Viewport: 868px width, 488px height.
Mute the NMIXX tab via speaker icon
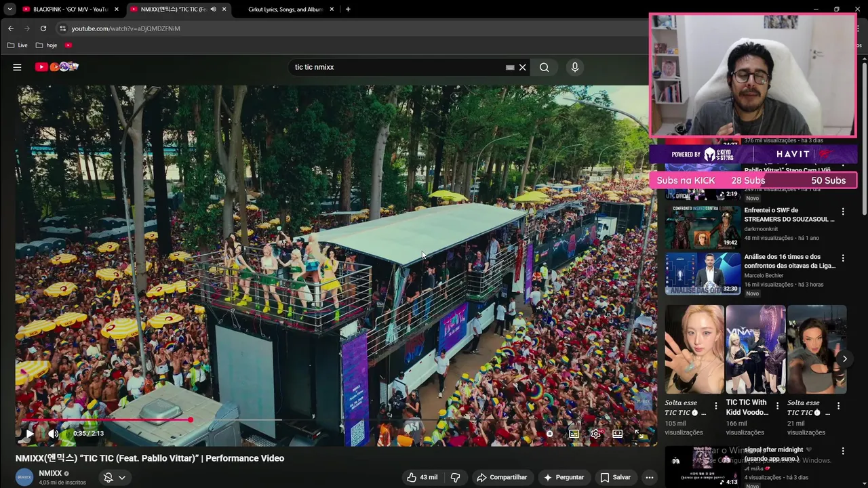tap(213, 9)
